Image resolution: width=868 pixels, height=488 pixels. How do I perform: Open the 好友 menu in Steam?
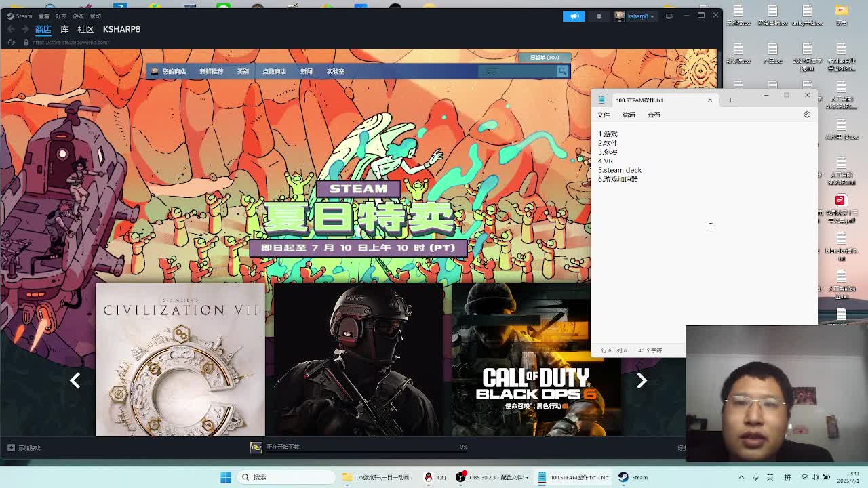(x=61, y=16)
